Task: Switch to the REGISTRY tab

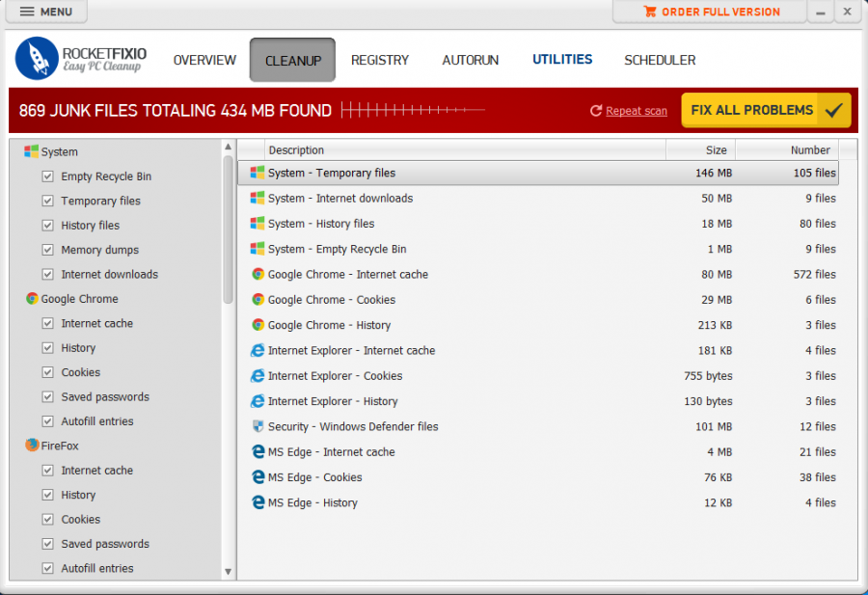Action: point(380,60)
